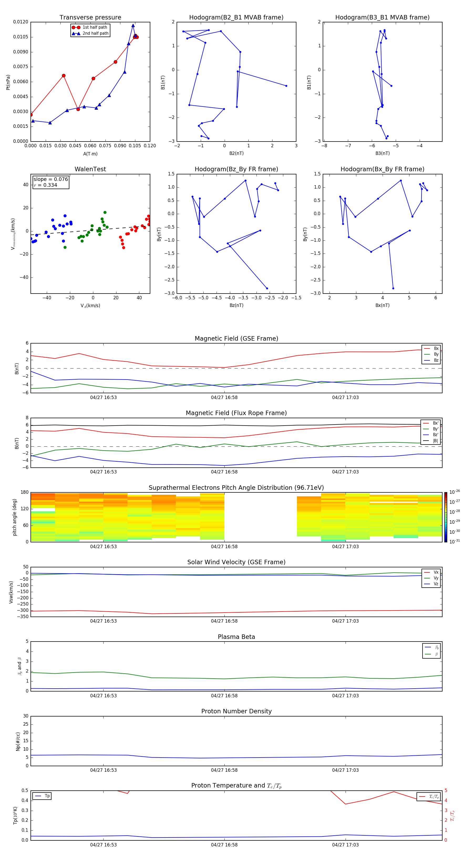
Task: Click the '04/27 16:53' tick under plasma beta
Action: point(103,695)
